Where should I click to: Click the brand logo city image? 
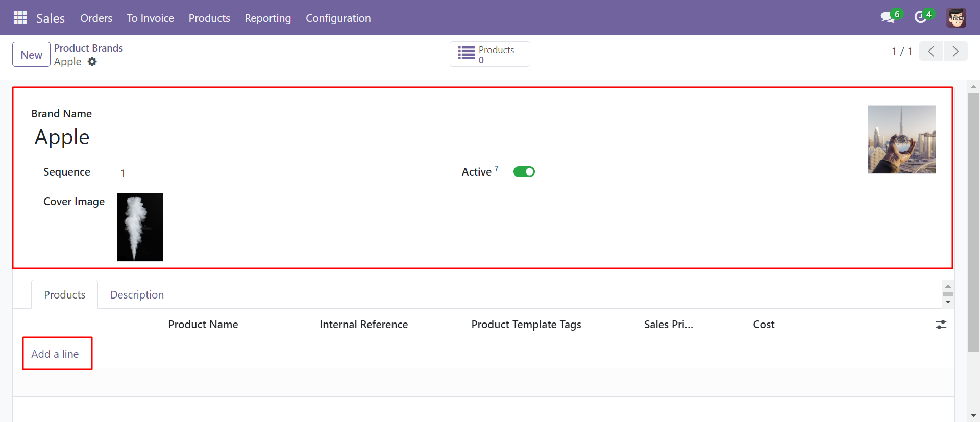pos(902,139)
